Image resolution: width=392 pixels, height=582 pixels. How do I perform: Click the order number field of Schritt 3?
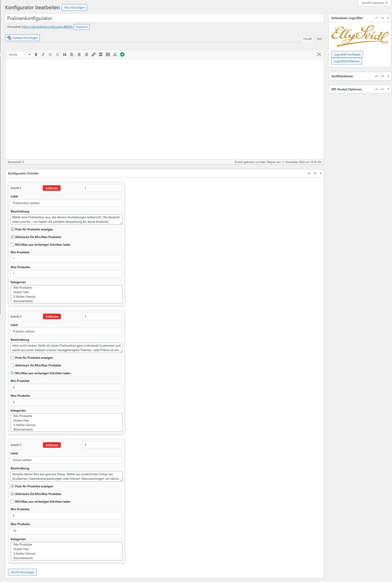click(102, 445)
